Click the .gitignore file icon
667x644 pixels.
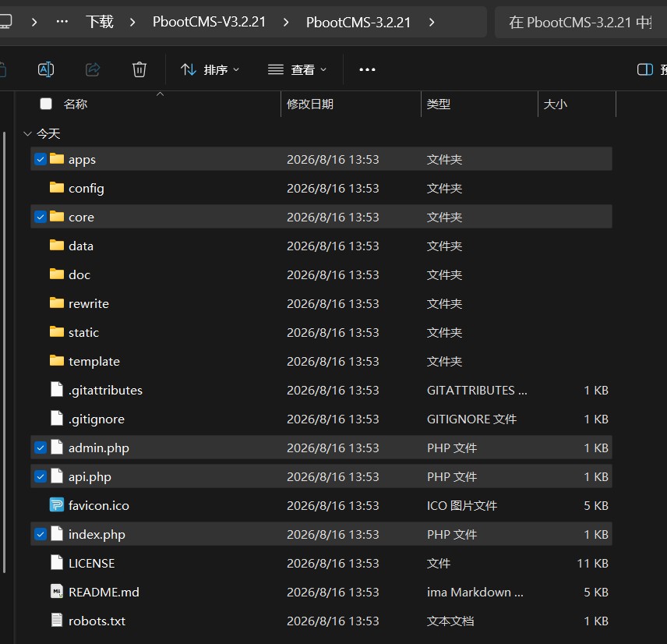click(x=57, y=419)
